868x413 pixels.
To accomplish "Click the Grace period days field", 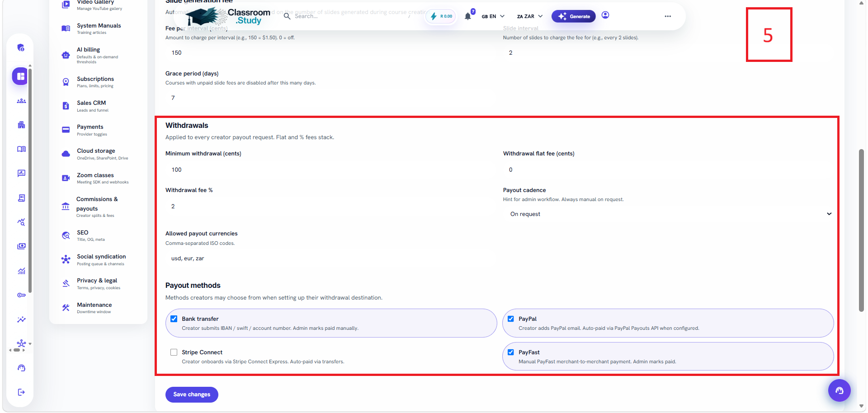I will [330, 98].
